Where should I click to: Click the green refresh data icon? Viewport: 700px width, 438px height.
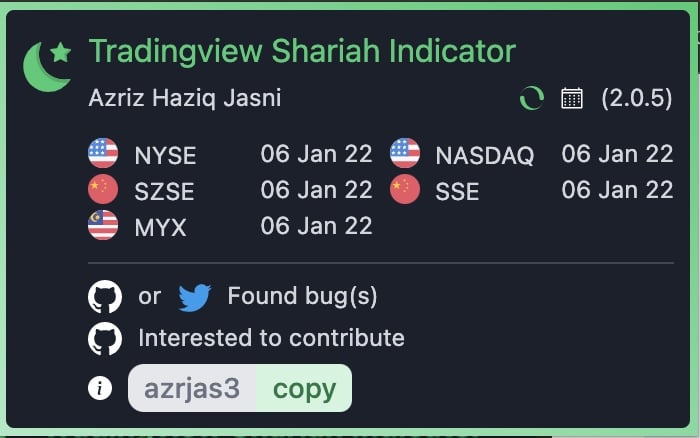(x=532, y=98)
